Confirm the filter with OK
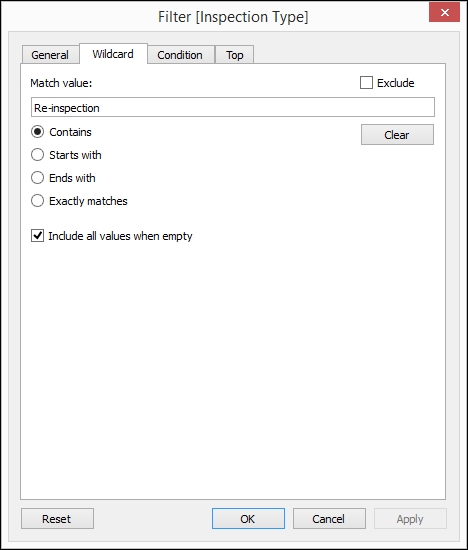Image resolution: width=468 pixels, height=550 pixels. click(248, 518)
